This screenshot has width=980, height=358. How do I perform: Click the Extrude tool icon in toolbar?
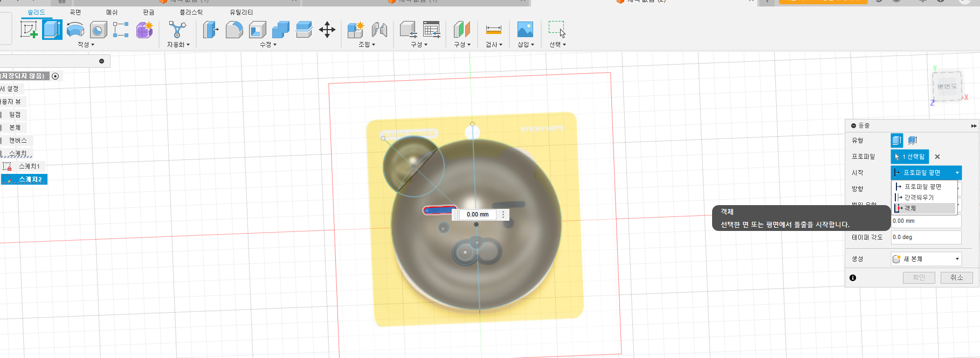[x=52, y=30]
